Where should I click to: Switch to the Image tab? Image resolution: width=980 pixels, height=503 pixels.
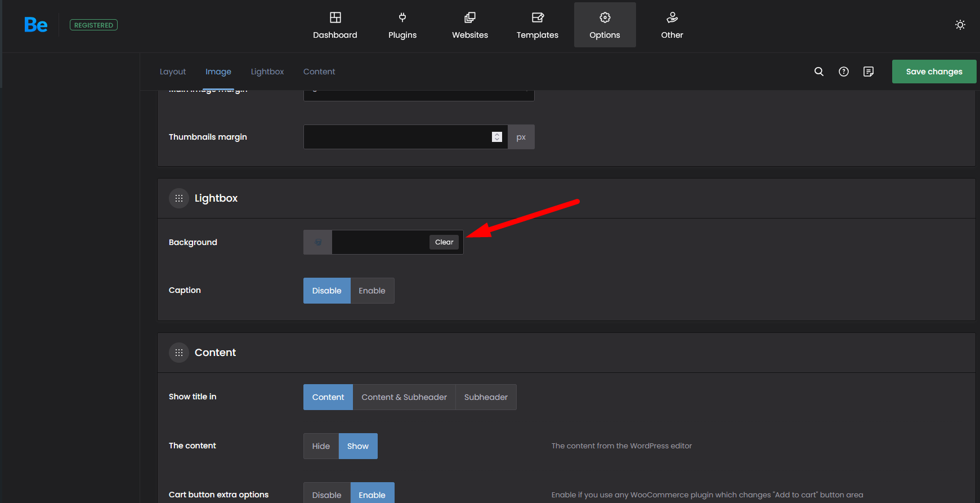tap(218, 72)
